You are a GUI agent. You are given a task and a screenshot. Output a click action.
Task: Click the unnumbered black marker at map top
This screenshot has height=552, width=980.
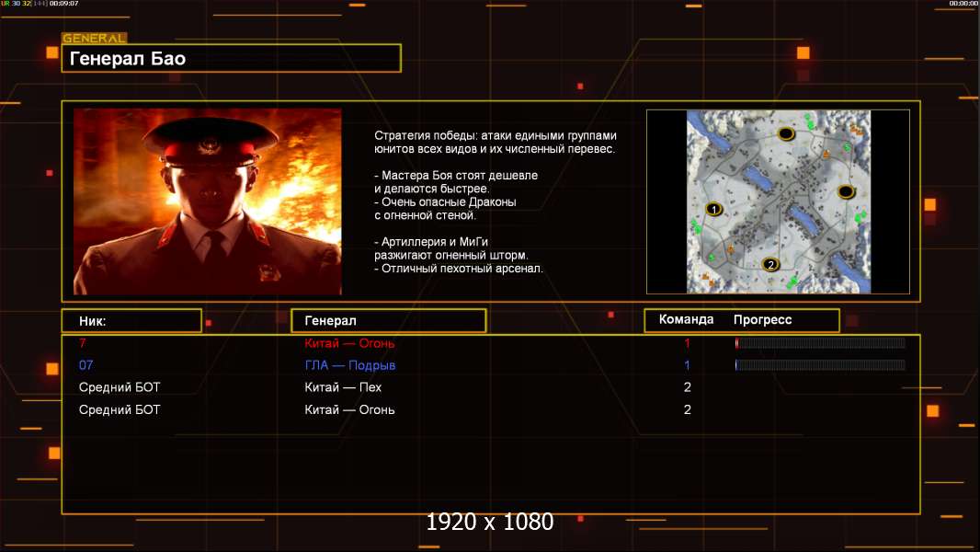pyautogui.click(x=786, y=133)
